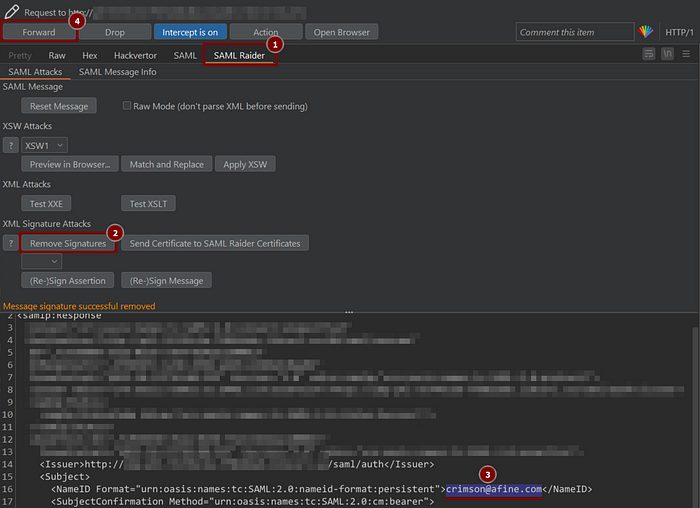Expand the empty certificate dropdown below Remove Signatures
Image resolution: width=700 pixels, height=508 pixels.
[x=42, y=261]
